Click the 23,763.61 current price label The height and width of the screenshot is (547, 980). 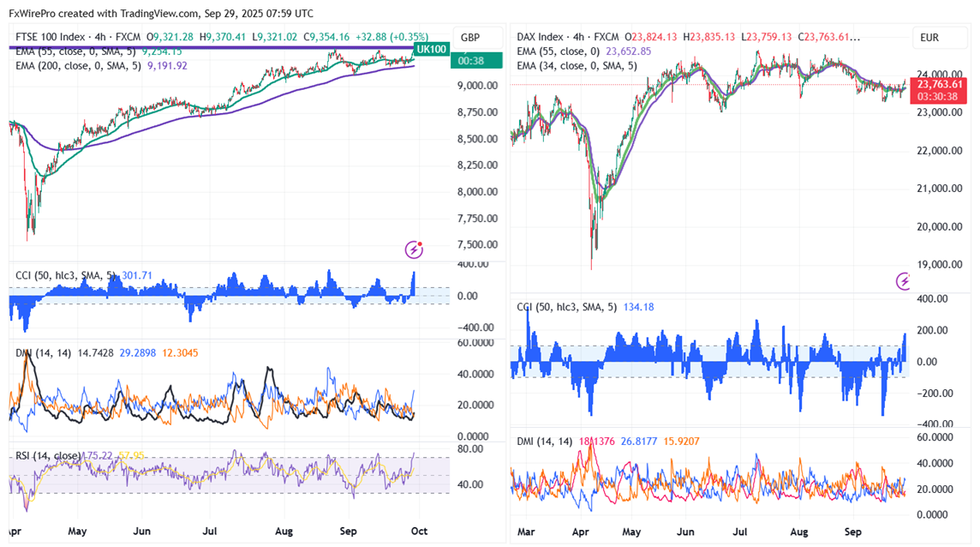(x=940, y=85)
